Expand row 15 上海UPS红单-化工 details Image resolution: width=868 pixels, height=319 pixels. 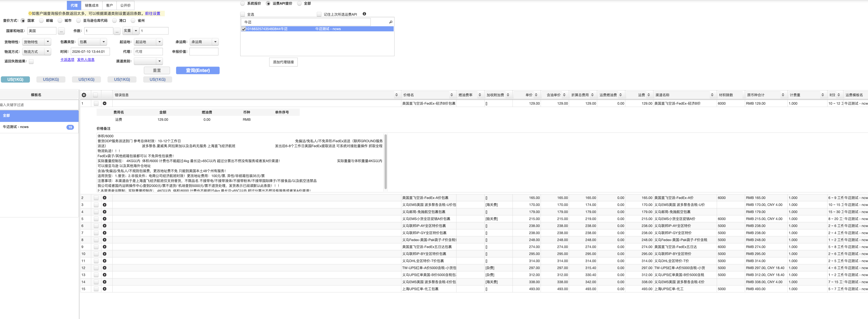click(x=104, y=289)
